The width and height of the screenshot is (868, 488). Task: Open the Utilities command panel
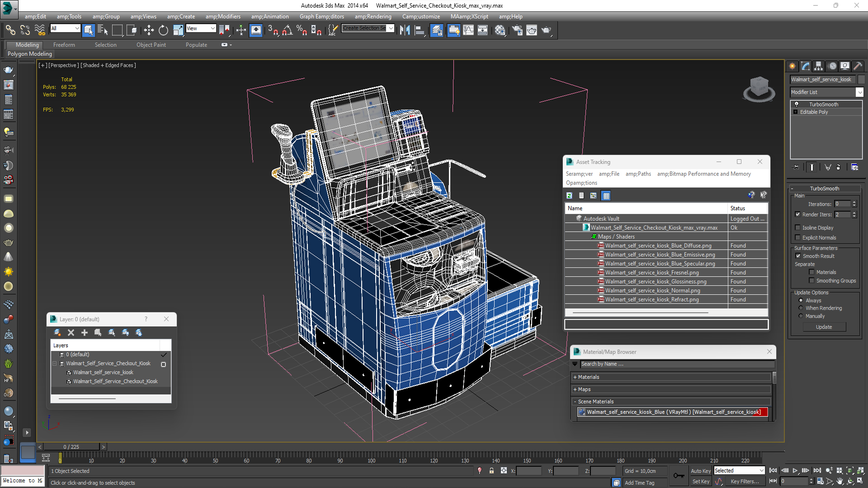pos(858,66)
